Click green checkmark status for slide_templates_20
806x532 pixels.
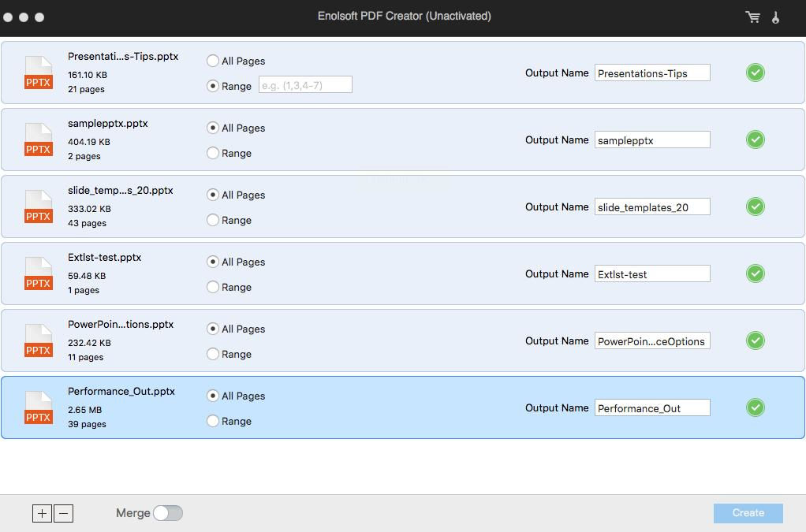pos(755,207)
